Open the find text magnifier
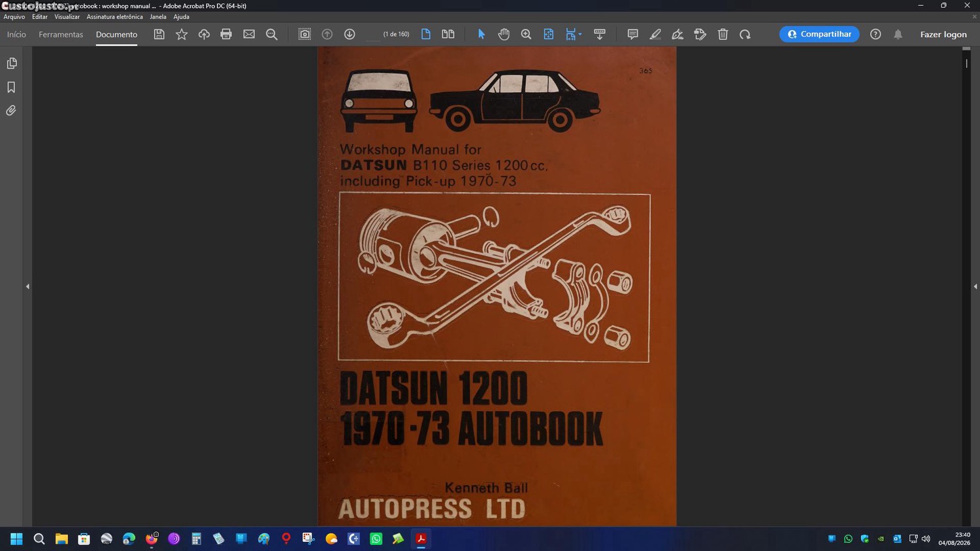 [x=272, y=34]
